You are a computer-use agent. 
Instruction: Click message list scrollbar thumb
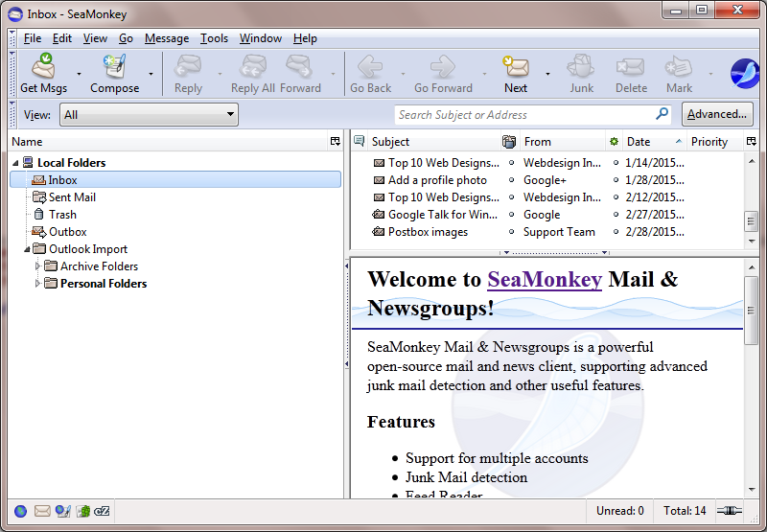751,221
